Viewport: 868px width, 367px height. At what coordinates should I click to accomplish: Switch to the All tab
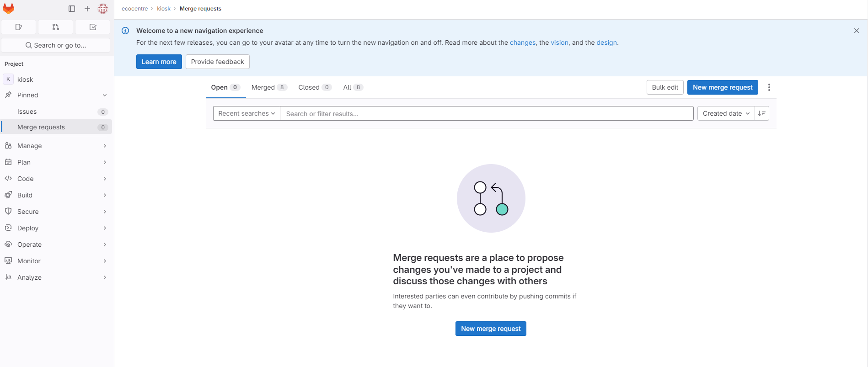353,87
